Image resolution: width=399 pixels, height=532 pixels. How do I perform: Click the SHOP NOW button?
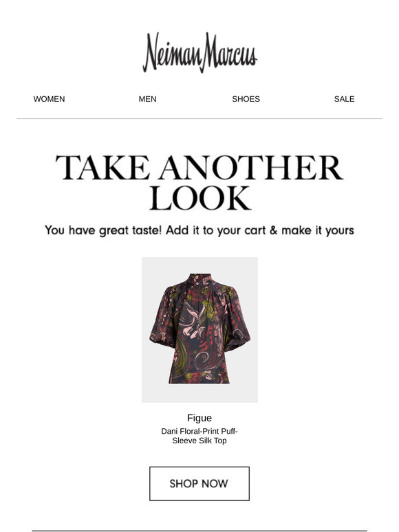click(199, 483)
